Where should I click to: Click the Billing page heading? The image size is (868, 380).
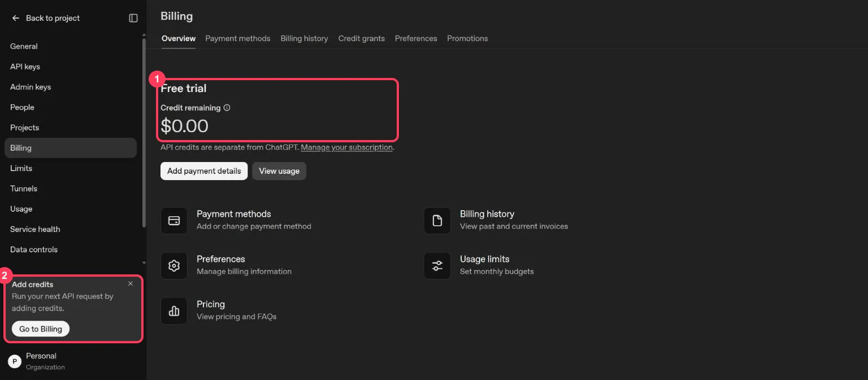(177, 16)
